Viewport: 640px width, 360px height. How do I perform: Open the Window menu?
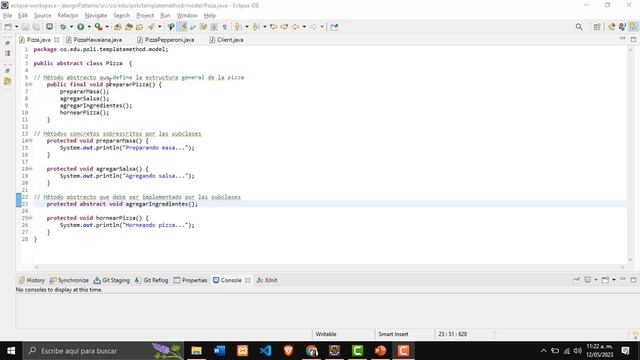click(187, 16)
